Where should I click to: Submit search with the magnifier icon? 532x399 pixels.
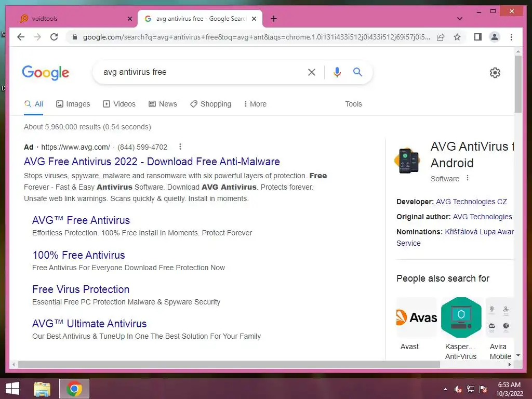point(357,72)
